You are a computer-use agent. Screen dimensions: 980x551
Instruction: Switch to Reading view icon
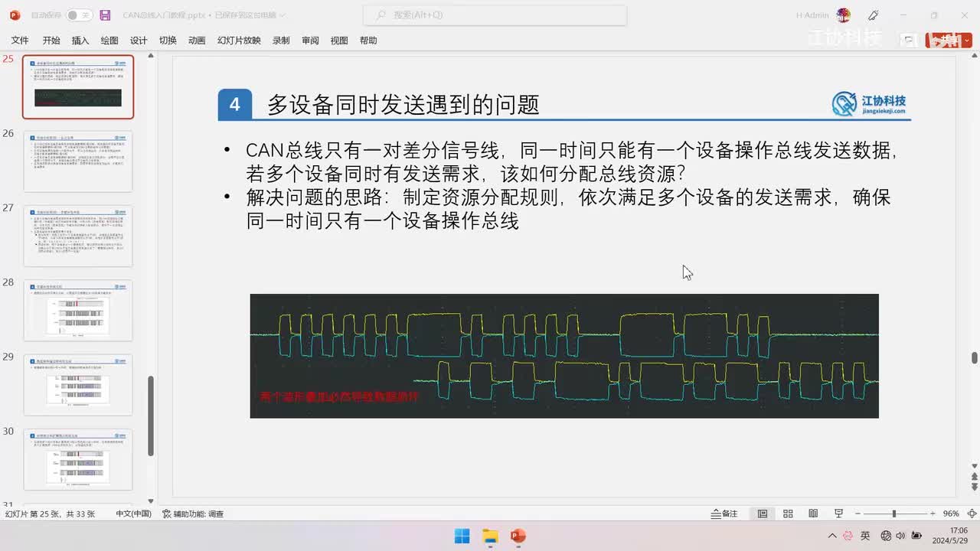click(813, 514)
